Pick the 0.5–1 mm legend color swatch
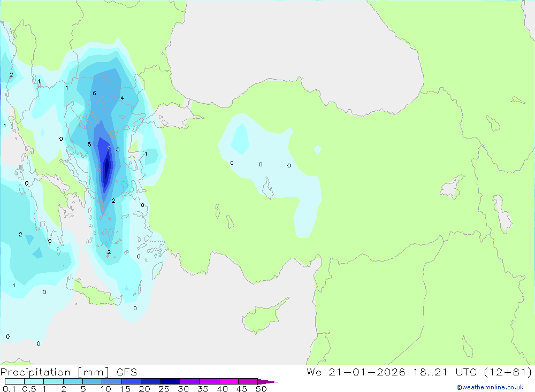 coord(34,381)
